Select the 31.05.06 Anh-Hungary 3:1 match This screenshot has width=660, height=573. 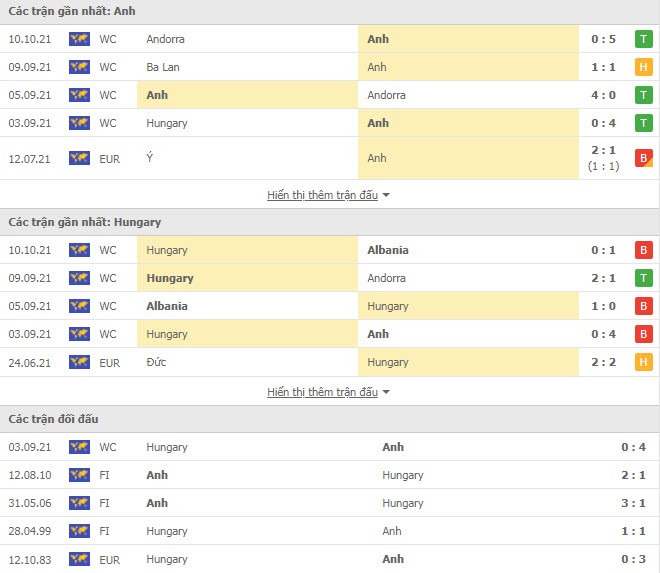pyautogui.click(x=330, y=503)
